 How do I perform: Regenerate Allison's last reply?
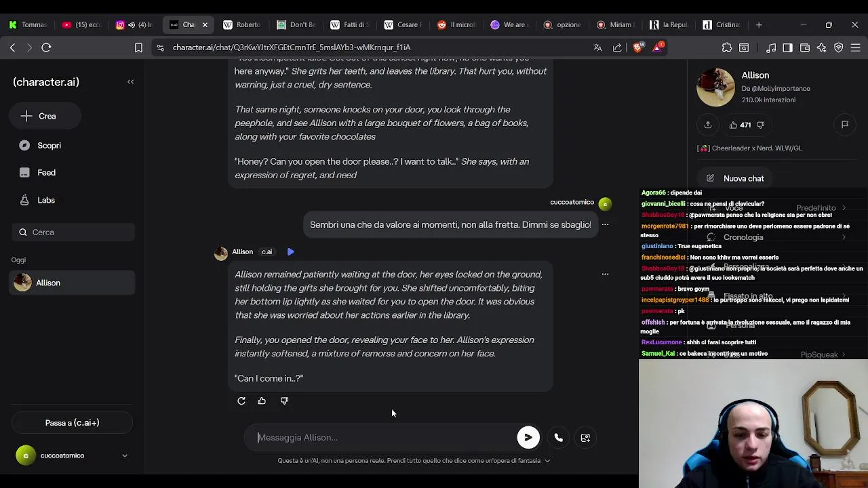(241, 401)
